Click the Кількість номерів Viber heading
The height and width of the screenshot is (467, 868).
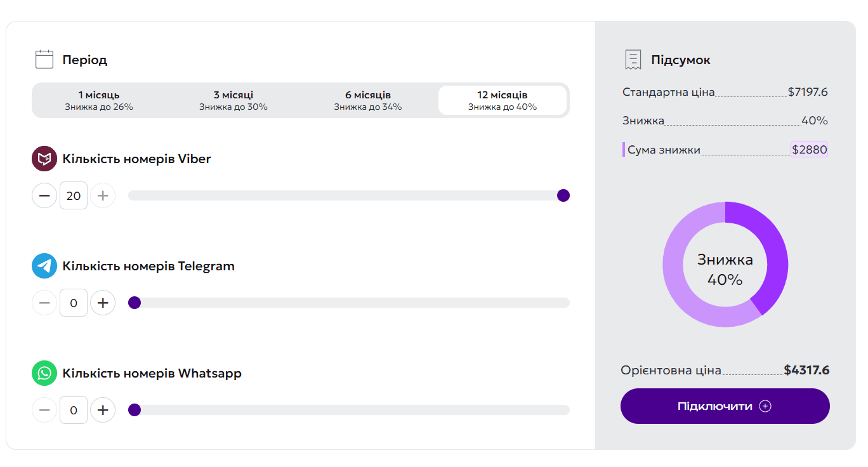click(x=136, y=159)
